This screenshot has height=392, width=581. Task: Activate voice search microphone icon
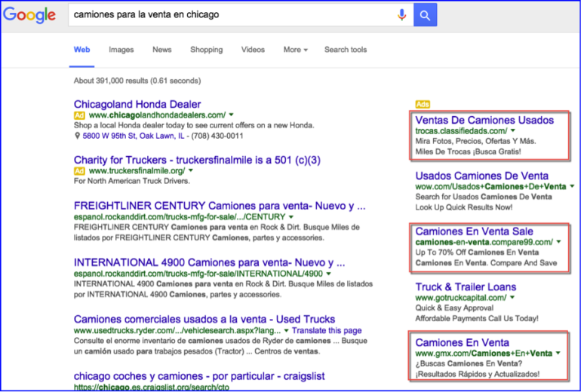401,15
